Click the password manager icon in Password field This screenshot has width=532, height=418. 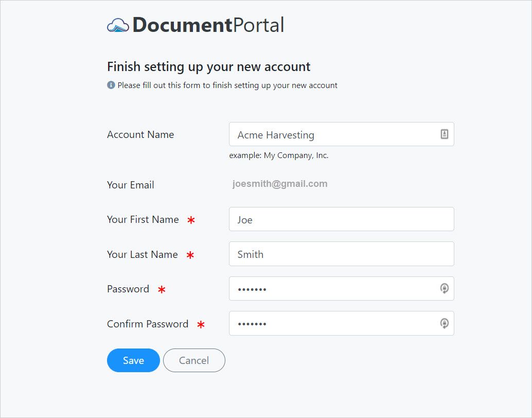[445, 289]
